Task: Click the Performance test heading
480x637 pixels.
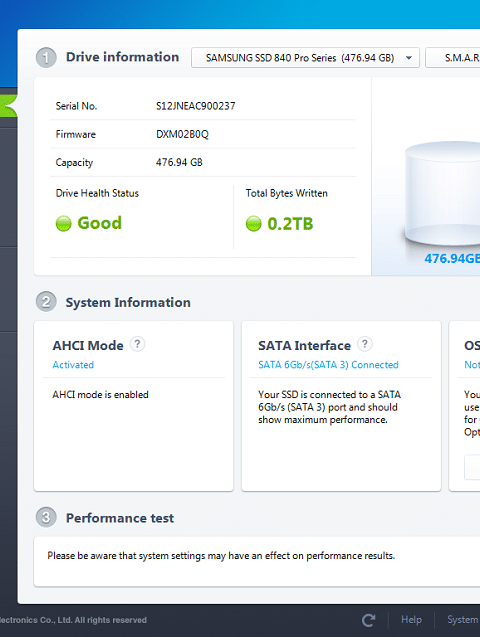Action: [x=120, y=518]
